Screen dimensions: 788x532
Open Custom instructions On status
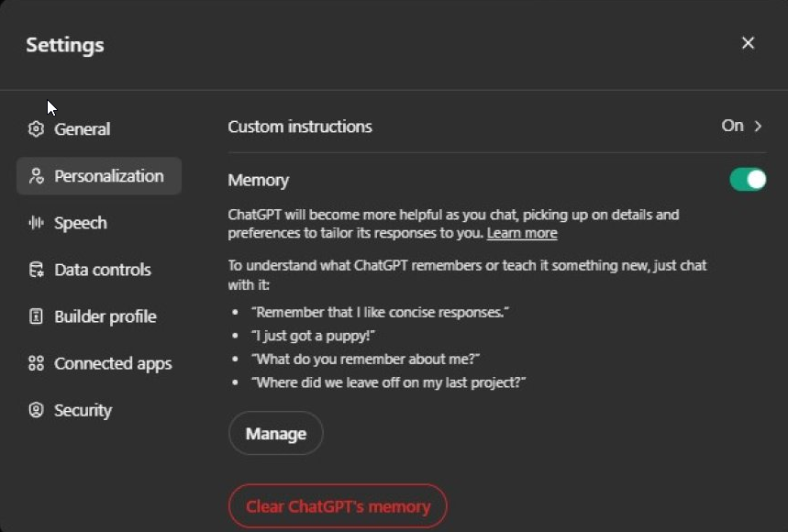point(732,126)
